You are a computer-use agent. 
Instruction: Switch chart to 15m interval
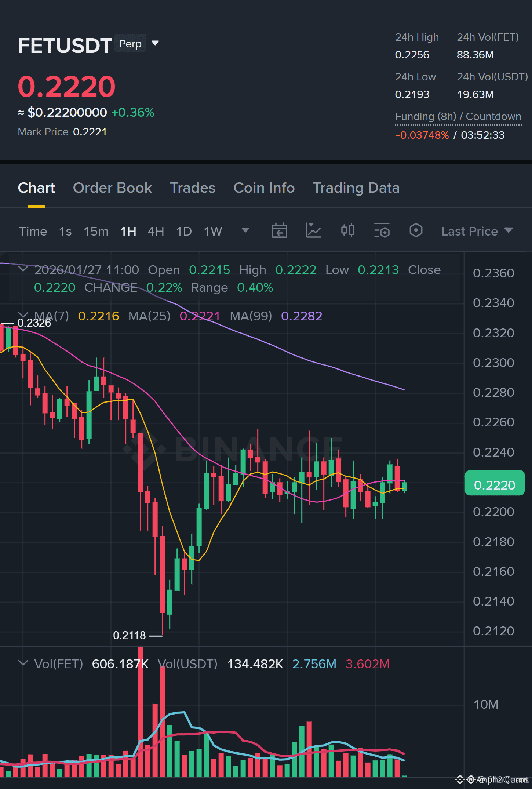(x=95, y=231)
